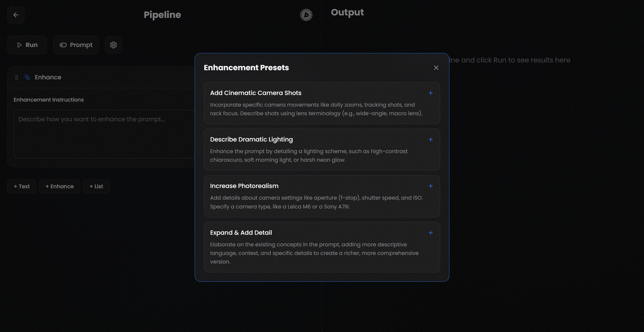
Task: Add the Increase Photorealism preset via plus
Action: (430, 186)
